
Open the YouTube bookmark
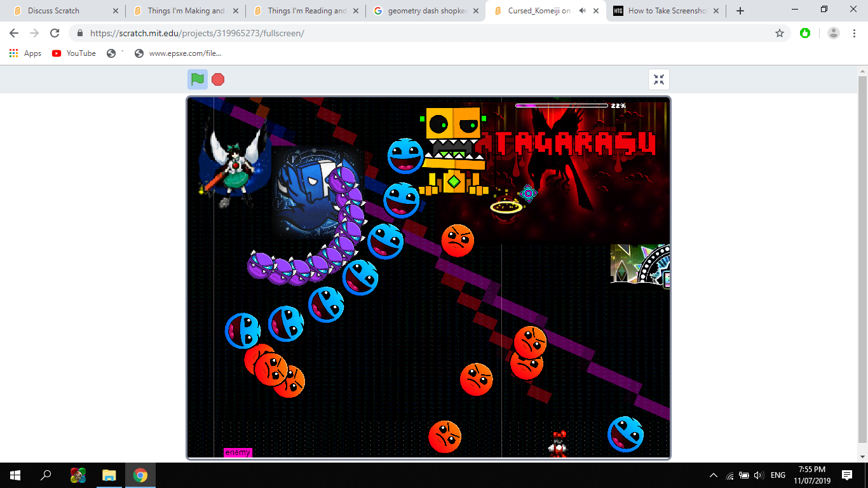[74, 53]
